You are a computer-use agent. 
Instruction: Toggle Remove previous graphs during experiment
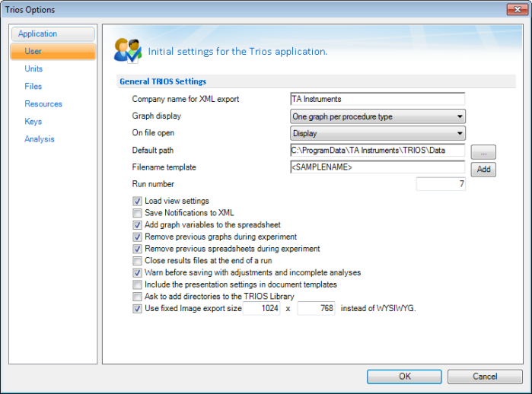(137, 237)
